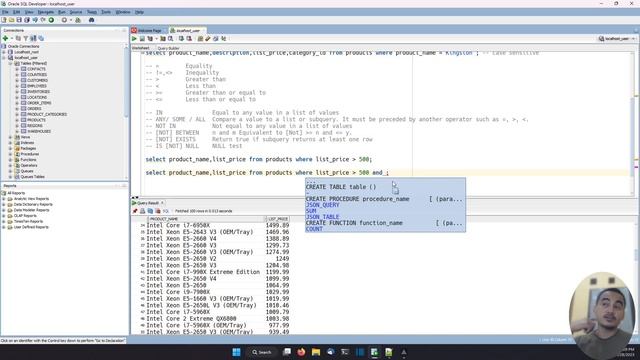The width and height of the screenshot is (640, 360).
Task: Expand the CUSTOMERS table node
Action: (x=17, y=80)
